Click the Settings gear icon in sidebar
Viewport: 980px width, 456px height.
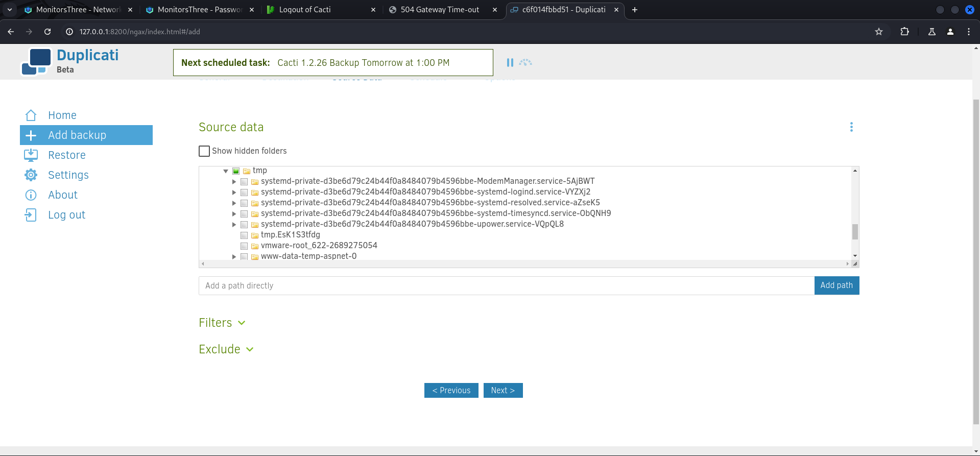(x=31, y=175)
